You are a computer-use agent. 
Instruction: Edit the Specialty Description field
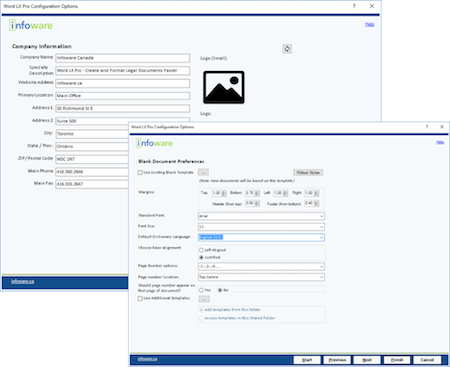pos(123,71)
